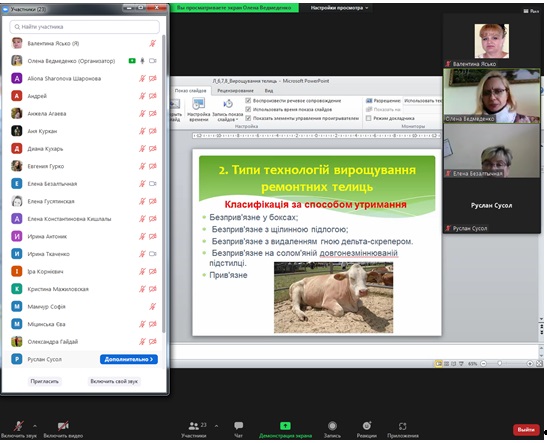Click green screen-share icon beside Олена Ведмеденко
Viewport: 547px width, 443px height.
[132, 61]
